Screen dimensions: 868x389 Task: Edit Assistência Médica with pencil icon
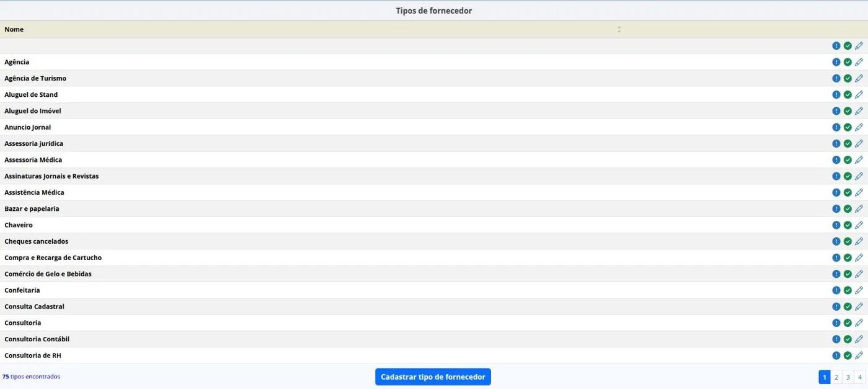point(859,192)
